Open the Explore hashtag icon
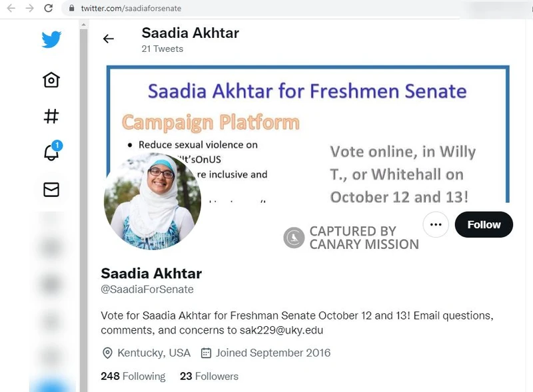533x392 pixels. (50, 117)
